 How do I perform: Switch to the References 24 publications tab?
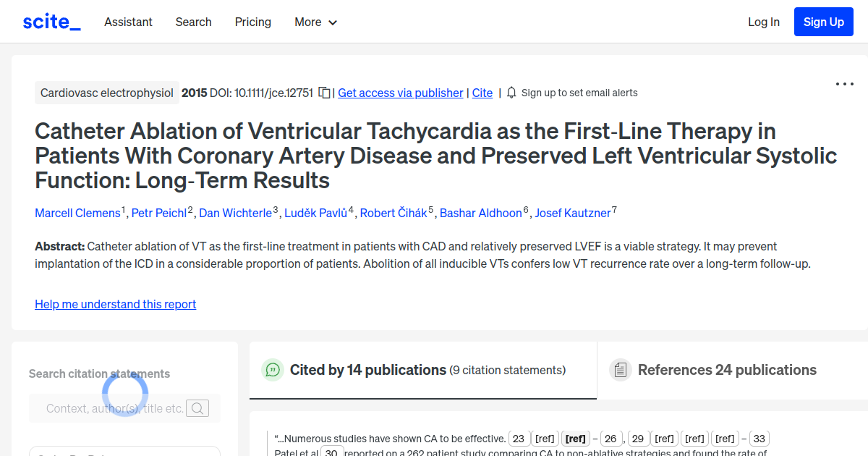coord(726,369)
